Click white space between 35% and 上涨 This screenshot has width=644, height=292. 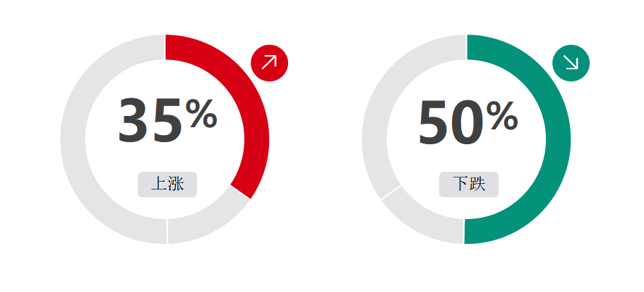[167, 158]
